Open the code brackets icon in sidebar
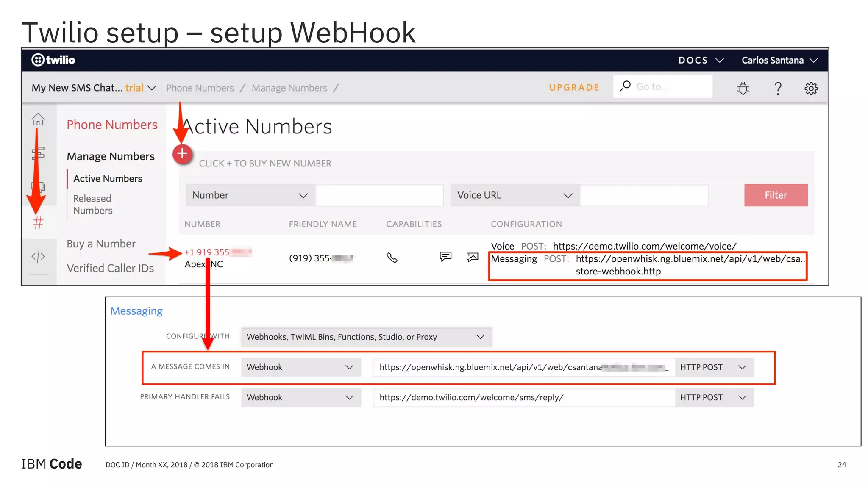This screenshot has width=868, height=488. coord(38,256)
